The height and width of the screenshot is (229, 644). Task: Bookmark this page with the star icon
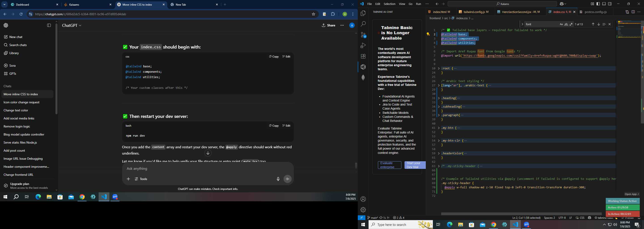313,14
